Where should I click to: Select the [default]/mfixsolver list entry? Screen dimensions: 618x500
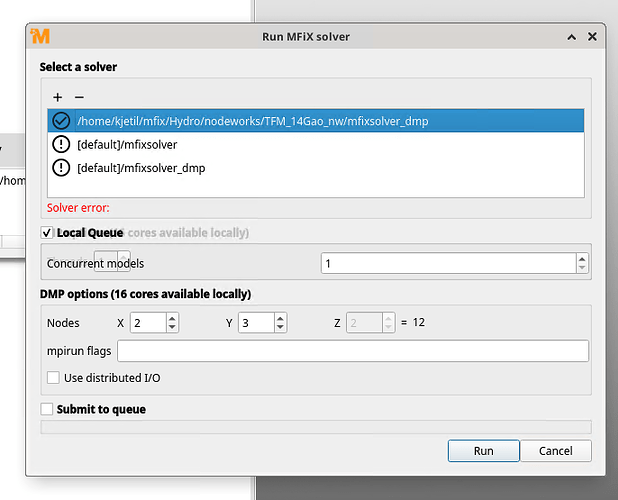127,145
